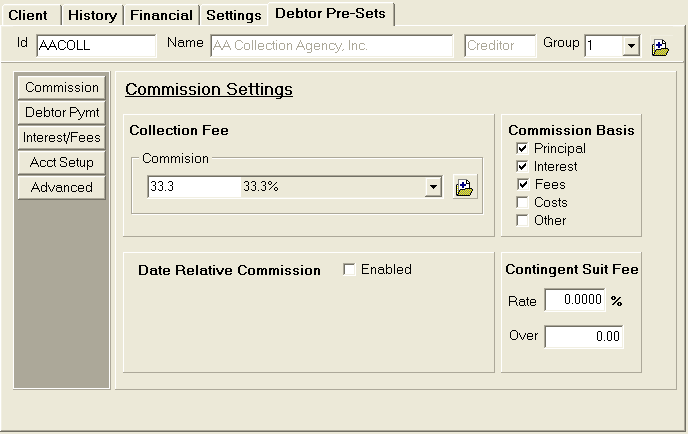The width and height of the screenshot is (688, 434).
Task: Toggle the Interest commission basis checkbox
Action: [x=522, y=166]
